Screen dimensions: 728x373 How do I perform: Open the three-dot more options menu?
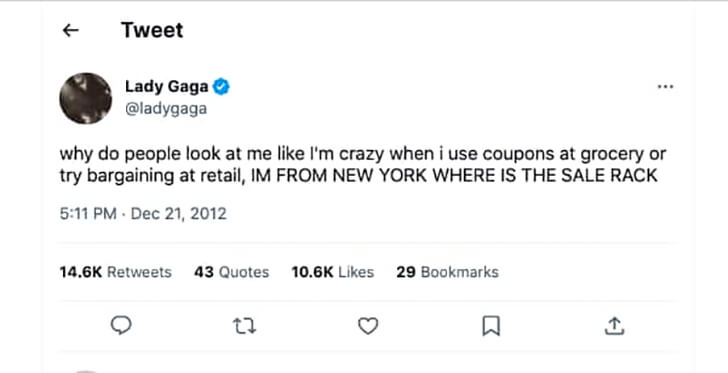(x=665, y=86)
